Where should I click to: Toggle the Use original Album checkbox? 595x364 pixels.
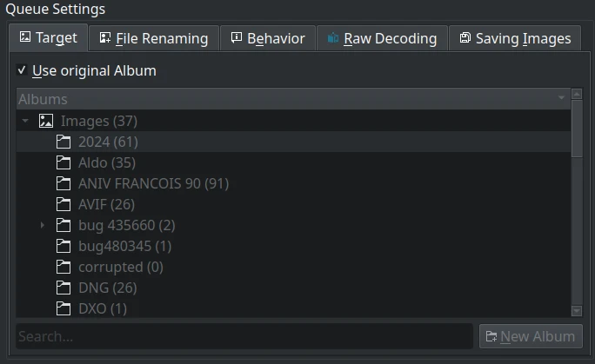tap(22, 70)
